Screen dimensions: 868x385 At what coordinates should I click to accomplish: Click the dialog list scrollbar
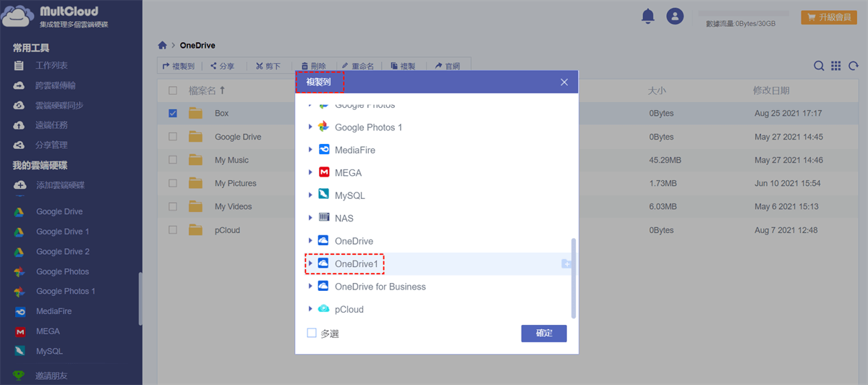pos(574,278)
